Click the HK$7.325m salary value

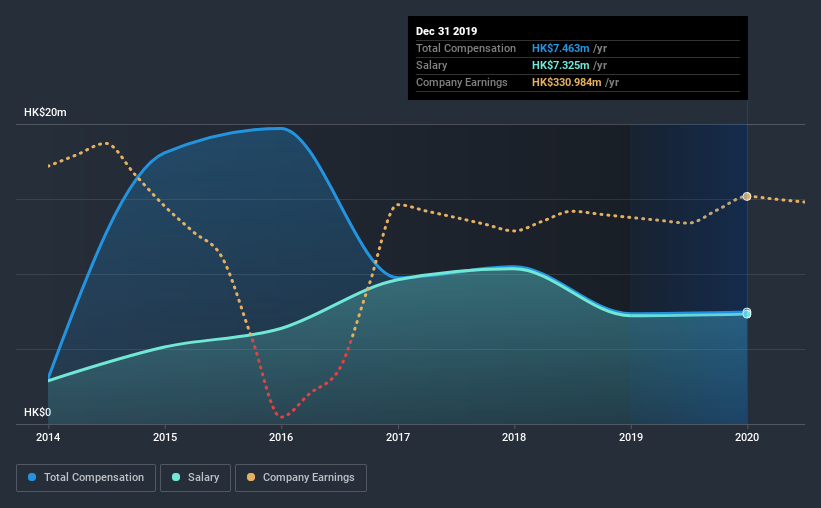561,65
